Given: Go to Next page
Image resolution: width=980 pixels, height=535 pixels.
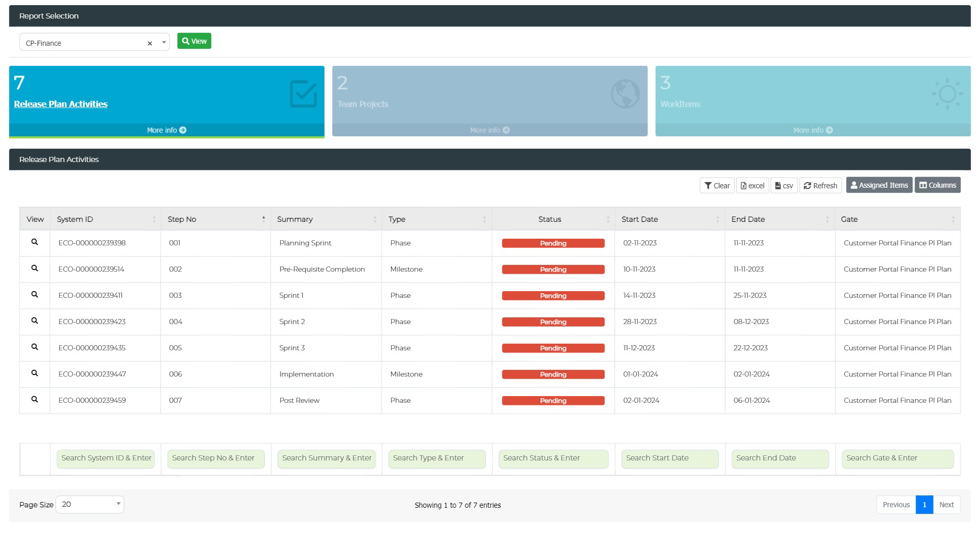Looking at the screenshot, I should (946, 505).
